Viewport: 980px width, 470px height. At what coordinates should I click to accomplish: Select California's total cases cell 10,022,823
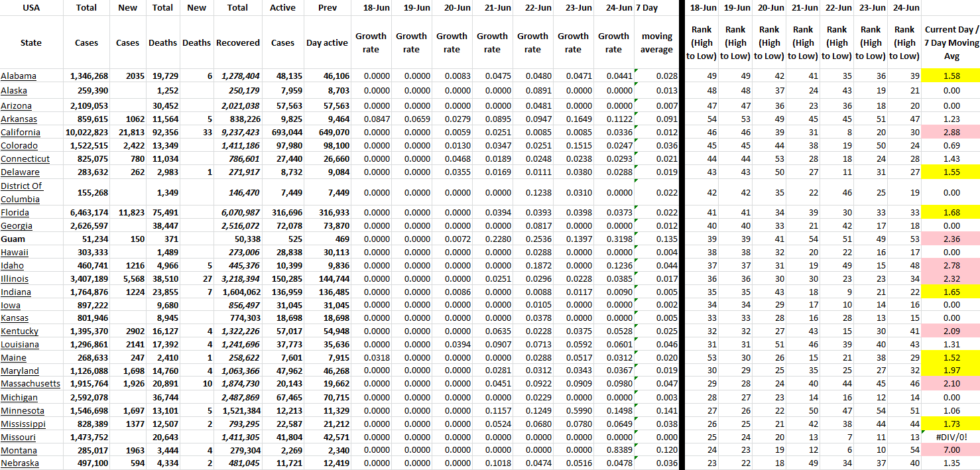click(x=86, y=133)
